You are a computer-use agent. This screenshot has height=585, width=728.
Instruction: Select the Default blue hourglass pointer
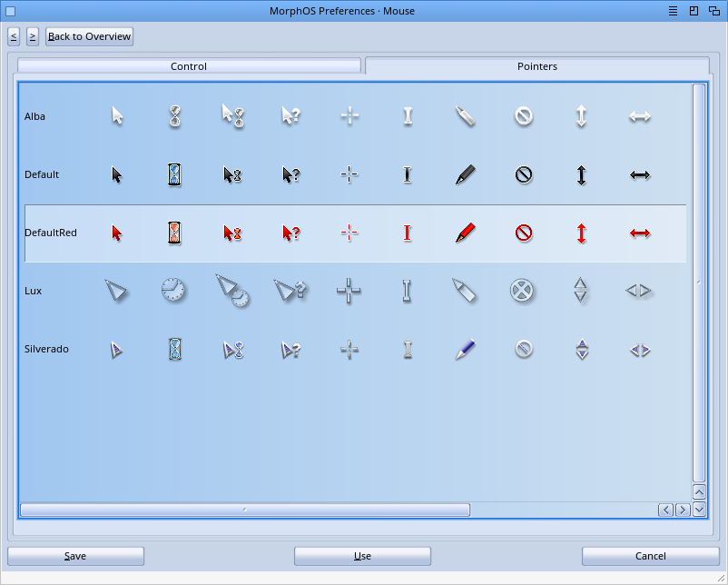click(x=174, y=174)
